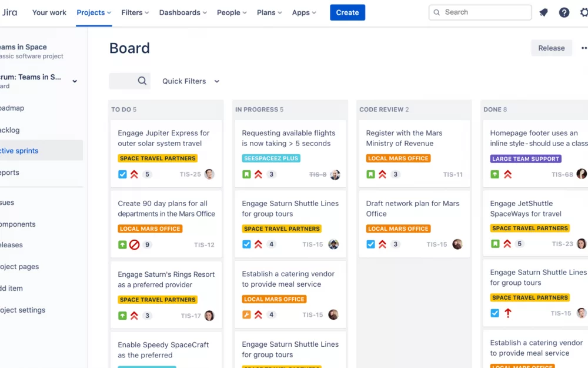
Task: Open the settings gear icon in top bar
Action: click(584, 12)
